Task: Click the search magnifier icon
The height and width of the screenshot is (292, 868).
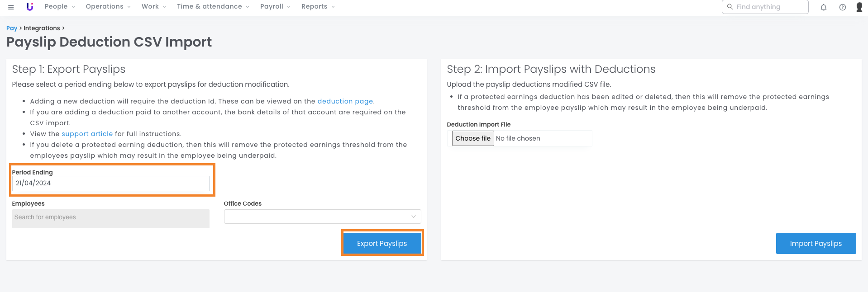Action: point(730,7)
